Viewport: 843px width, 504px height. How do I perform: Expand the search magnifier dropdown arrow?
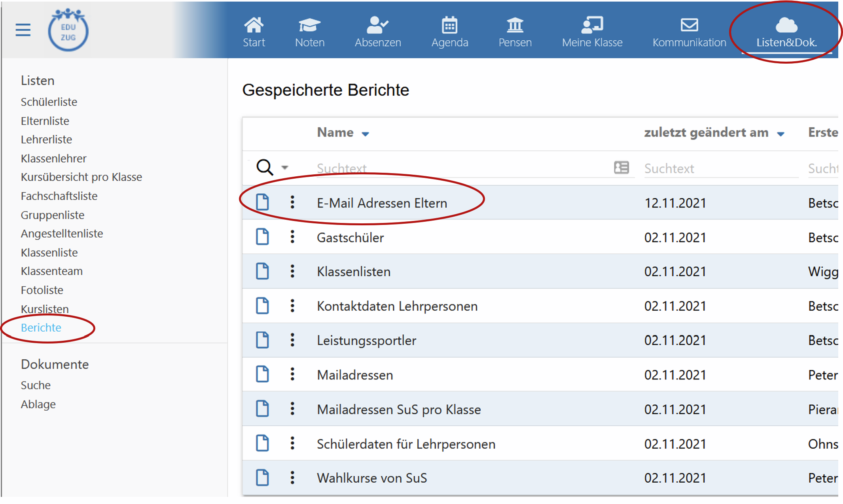(285, 168)
